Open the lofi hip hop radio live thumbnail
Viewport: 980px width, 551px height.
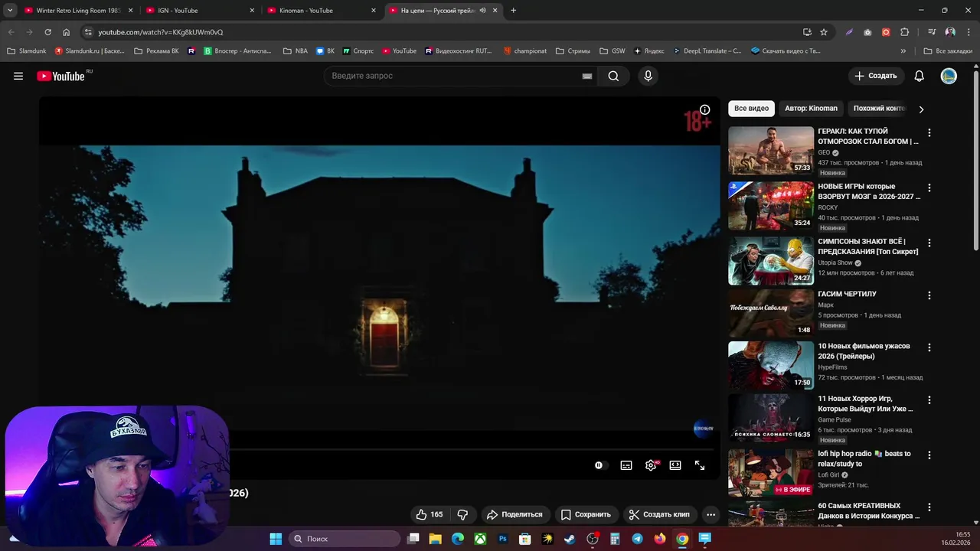(x=771, y=473)
